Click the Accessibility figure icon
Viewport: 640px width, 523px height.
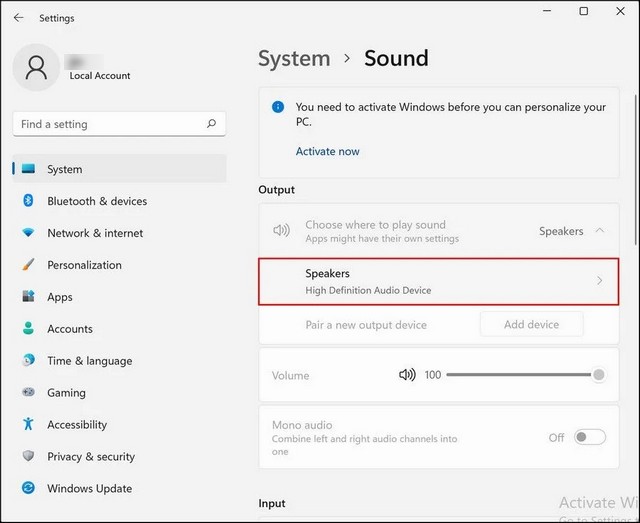(28, 424)
